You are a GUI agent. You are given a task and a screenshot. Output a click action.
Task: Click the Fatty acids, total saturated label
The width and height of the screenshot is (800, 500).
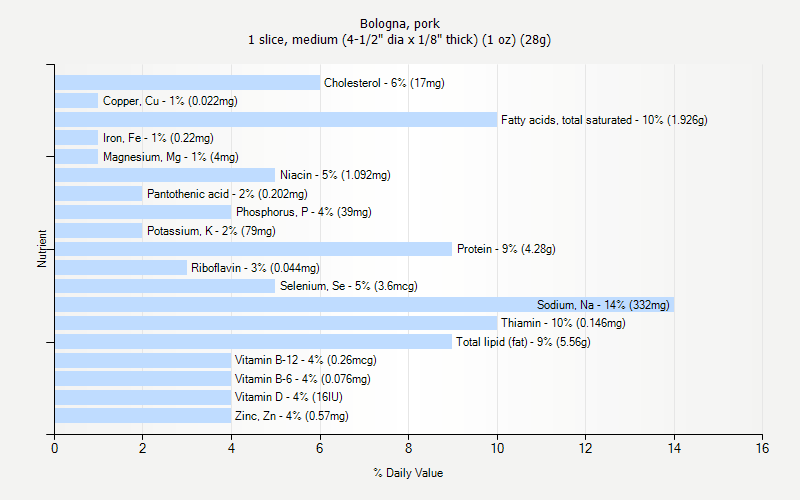(x=604, y=120)
